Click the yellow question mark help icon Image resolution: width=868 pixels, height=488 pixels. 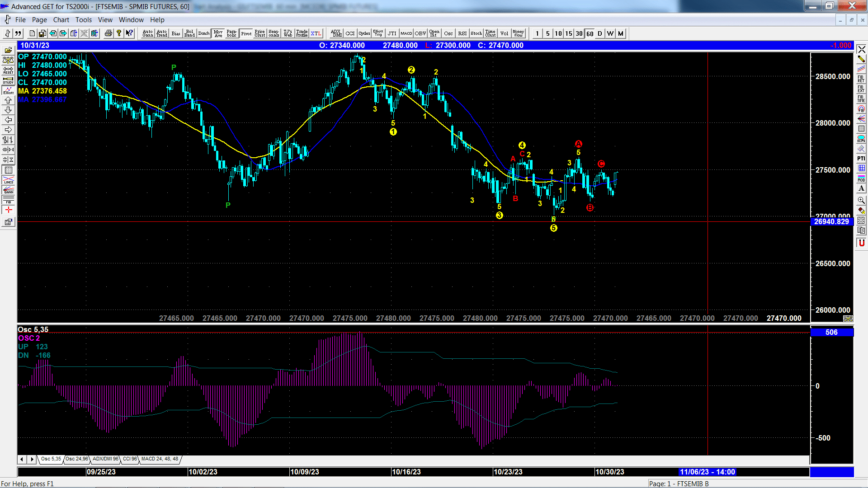click(x=119, y=33)
